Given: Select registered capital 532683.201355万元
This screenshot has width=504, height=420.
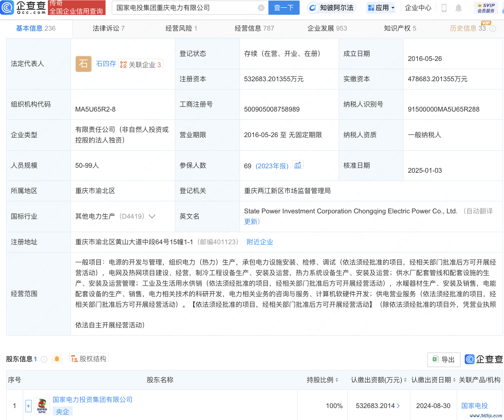Looking at the screenshot, I should click(274, 79).
